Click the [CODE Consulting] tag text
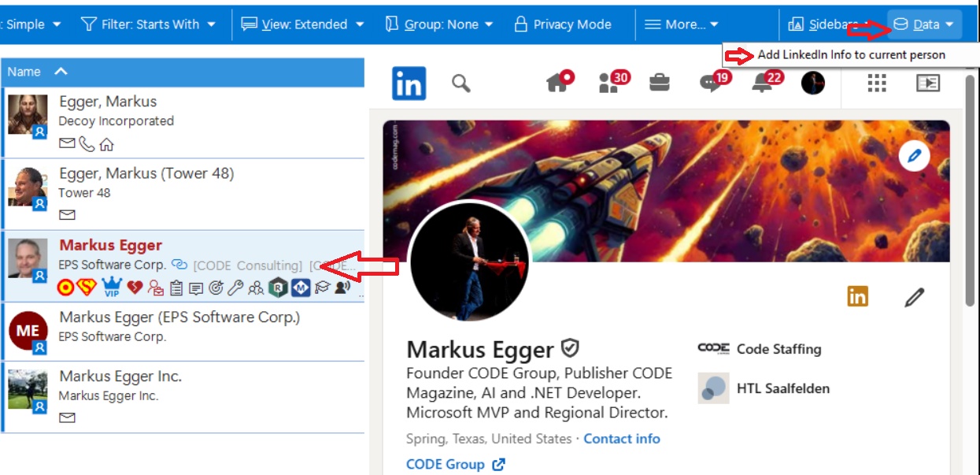 [247, 265]
